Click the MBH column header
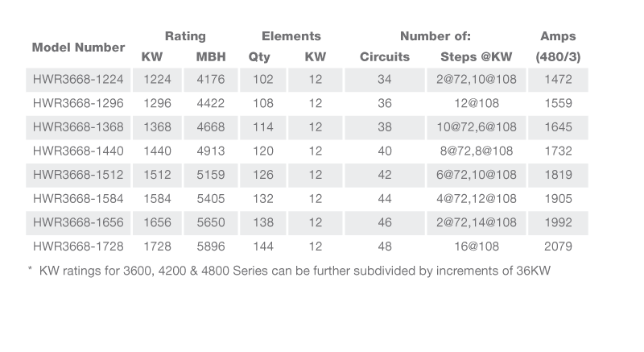 click(x=211, y=56)
